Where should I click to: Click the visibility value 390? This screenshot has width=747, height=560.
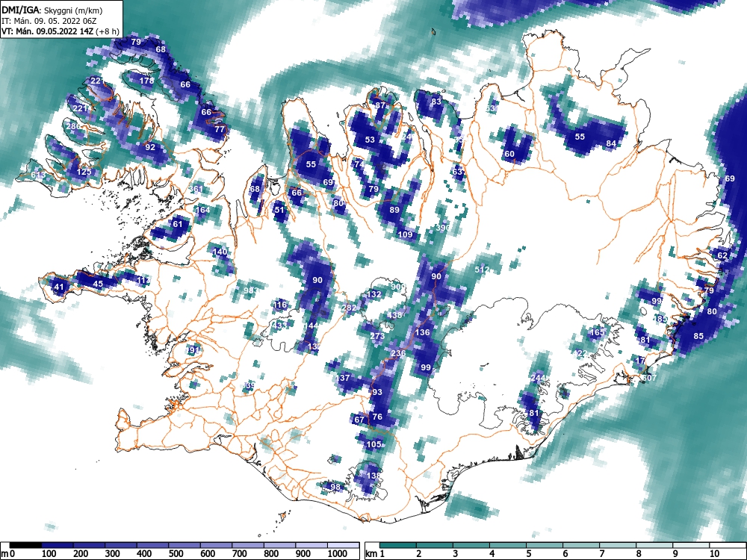(443, 228)
